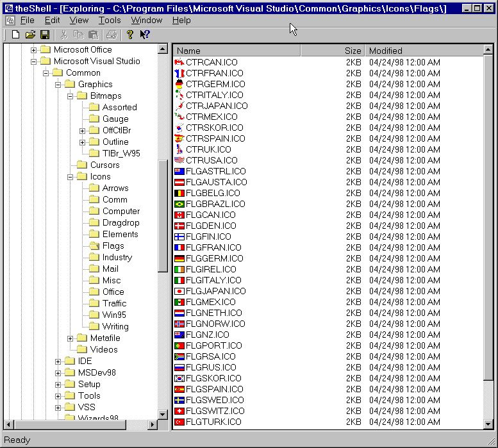Open the Tools menu
The width and height of the screenshot is (498, 448).
pyautogui.click(x=110, y=21)
